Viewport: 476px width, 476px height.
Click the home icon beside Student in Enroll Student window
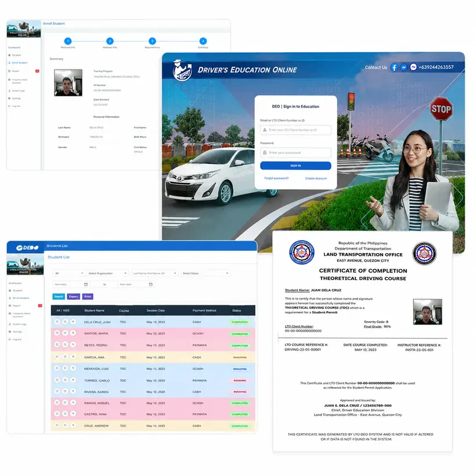(9, 55)
